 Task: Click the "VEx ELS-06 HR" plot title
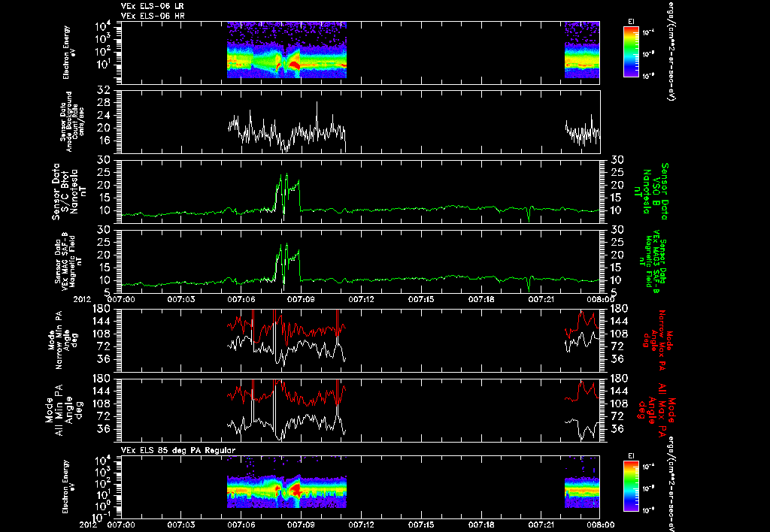[x=153, y=16]
